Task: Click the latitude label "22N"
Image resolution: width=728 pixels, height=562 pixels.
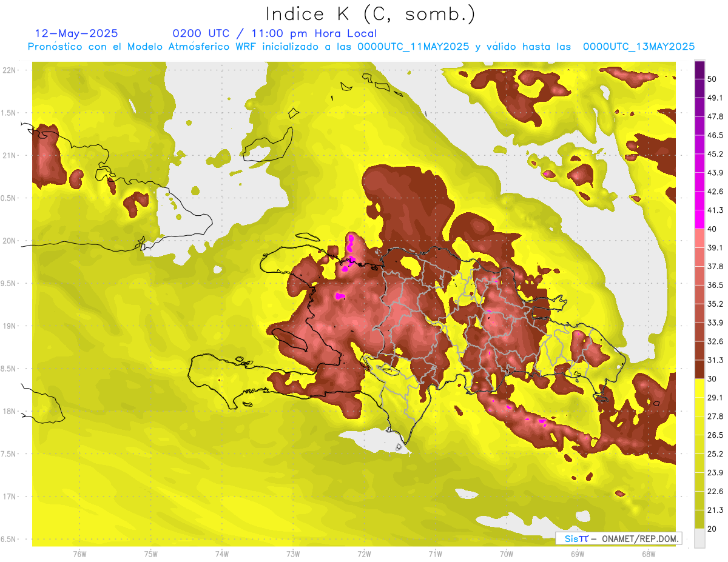Action: click(9, 70)
